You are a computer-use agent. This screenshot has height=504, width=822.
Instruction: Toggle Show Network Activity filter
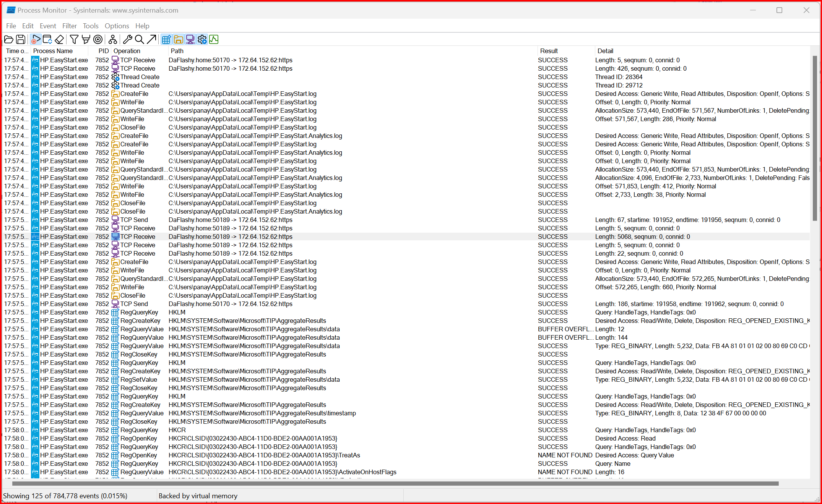point(190,39)
